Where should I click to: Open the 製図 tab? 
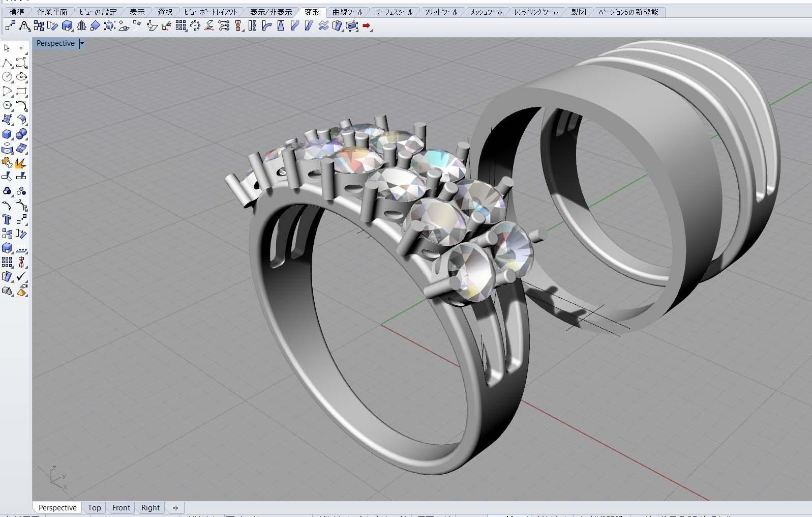[x=578, y=12]
